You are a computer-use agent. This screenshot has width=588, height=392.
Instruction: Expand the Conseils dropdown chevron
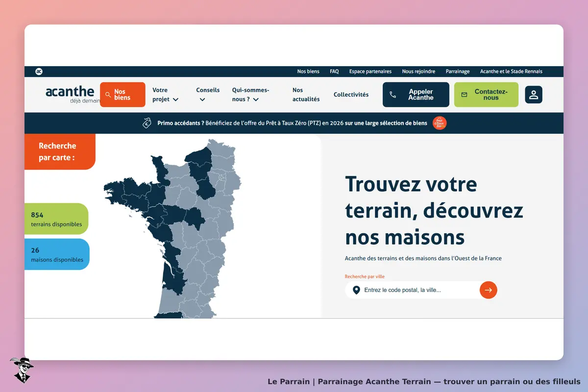click(x=202, y=99)
